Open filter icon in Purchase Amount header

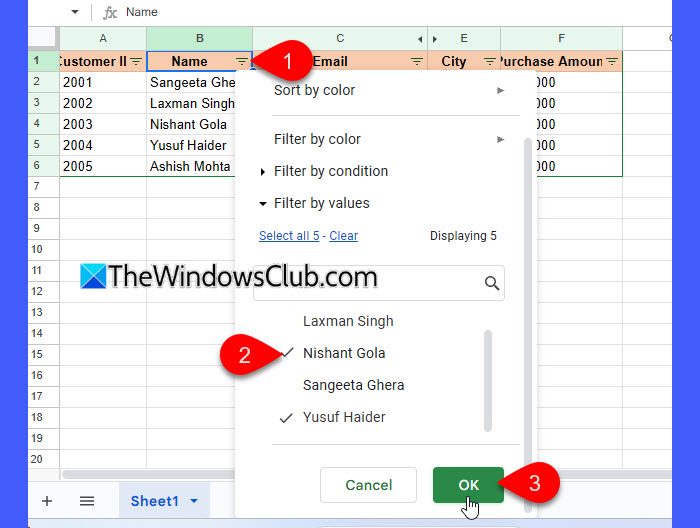point(612,61)
